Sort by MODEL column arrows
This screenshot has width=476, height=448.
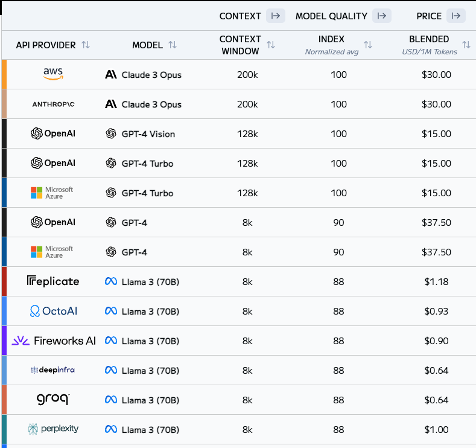click(173, 45)
